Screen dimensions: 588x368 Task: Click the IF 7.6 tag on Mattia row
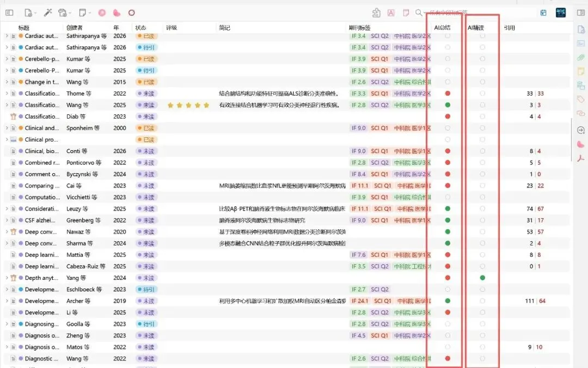358,255
